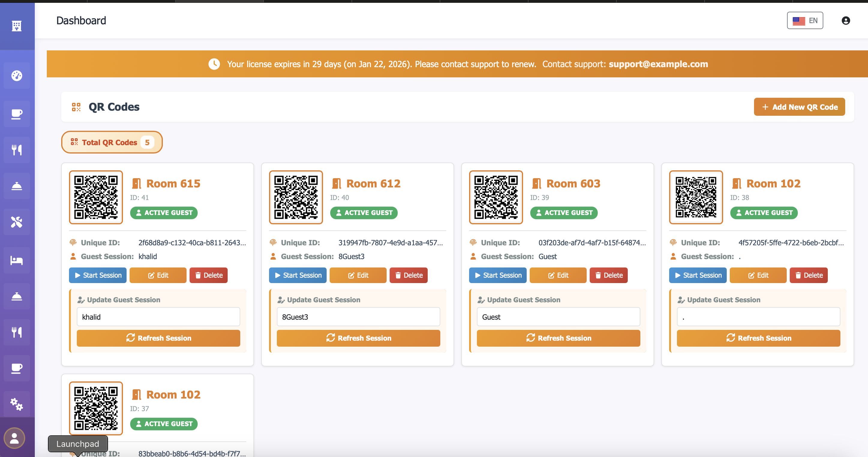Open the dashboard gauge sidebar icon
Screen dimensions: 868x457
coord(16,76)
